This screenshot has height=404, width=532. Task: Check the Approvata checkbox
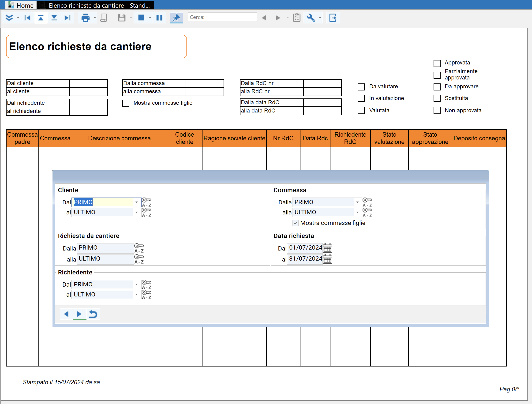pyautogui.click(x=437, y=63)
